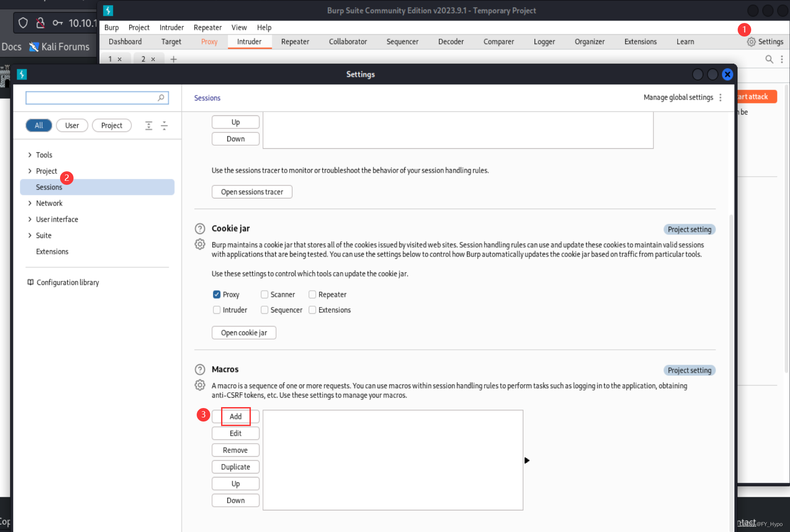The height and width of the screenshot is (532, 790).
Task: Click the Kali Forums bookmark icon
Action: click(34, 46)
